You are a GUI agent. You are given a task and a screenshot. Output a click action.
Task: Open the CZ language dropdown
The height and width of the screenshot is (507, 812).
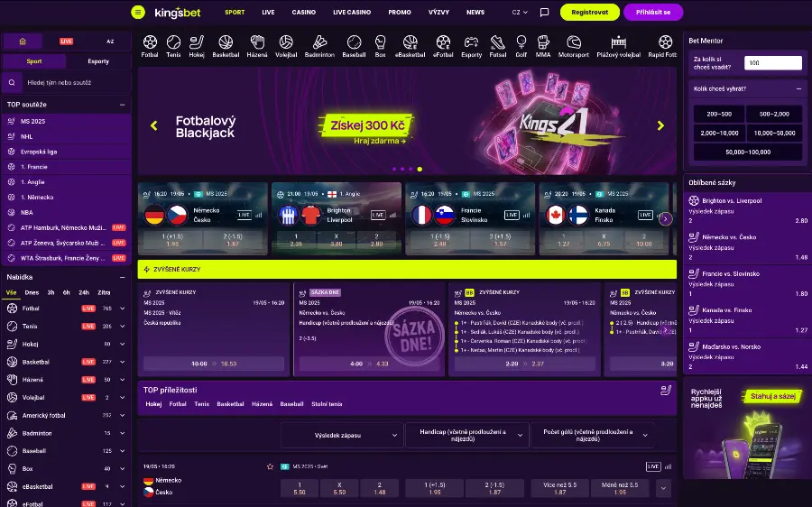point(520,12)
